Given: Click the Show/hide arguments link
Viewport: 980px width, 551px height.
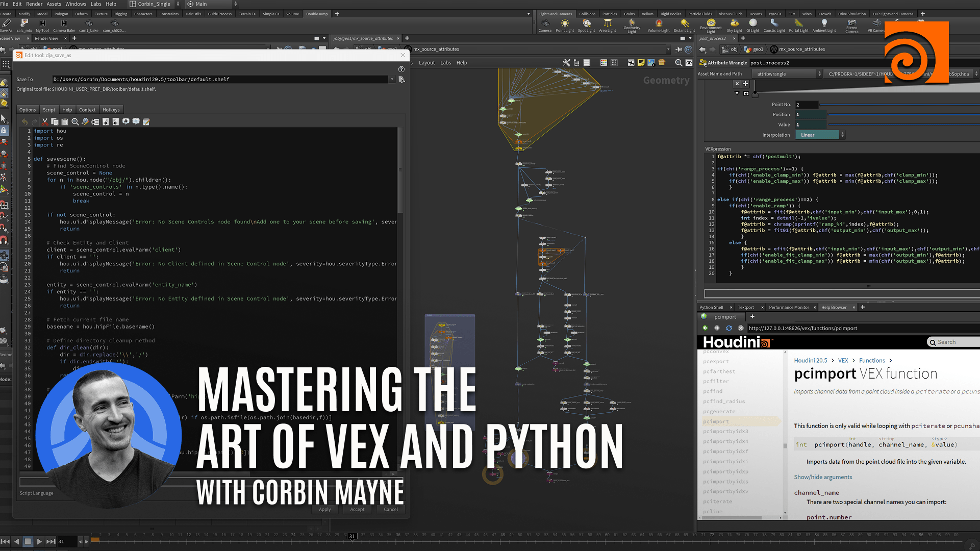Looking at the screenshot, I should pyautogui.click(x=823, y=477).
